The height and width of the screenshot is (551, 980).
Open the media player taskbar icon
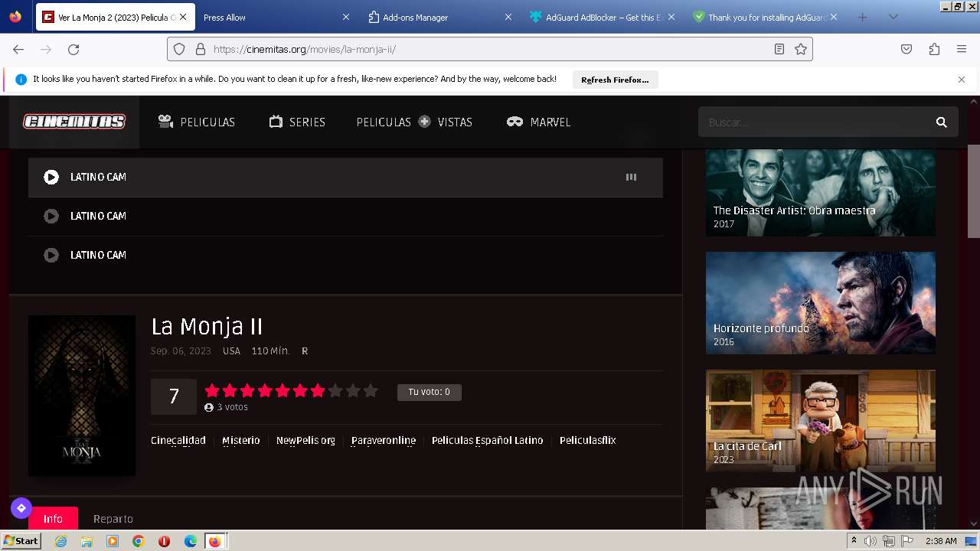tap(113, 541)
